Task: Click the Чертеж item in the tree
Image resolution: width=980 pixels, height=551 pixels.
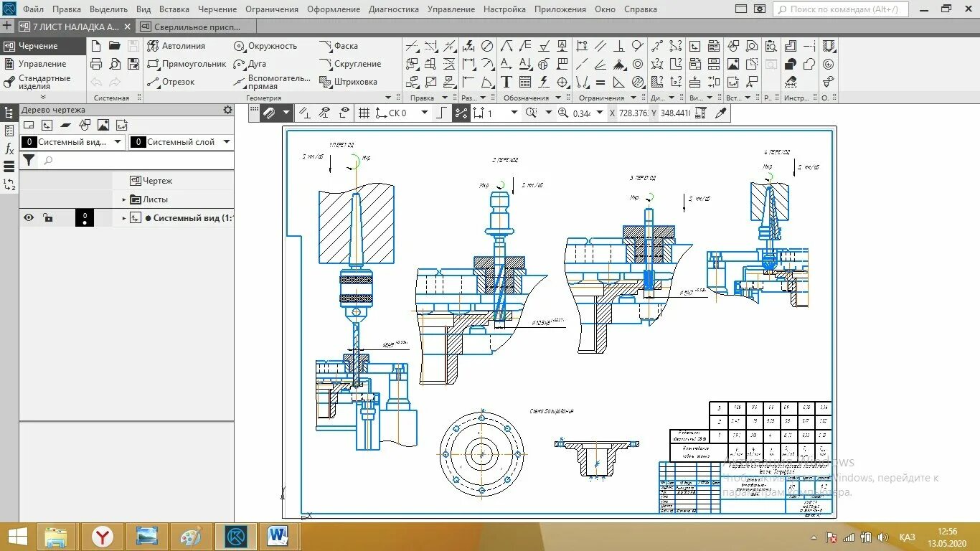Action: click(151, 181)
